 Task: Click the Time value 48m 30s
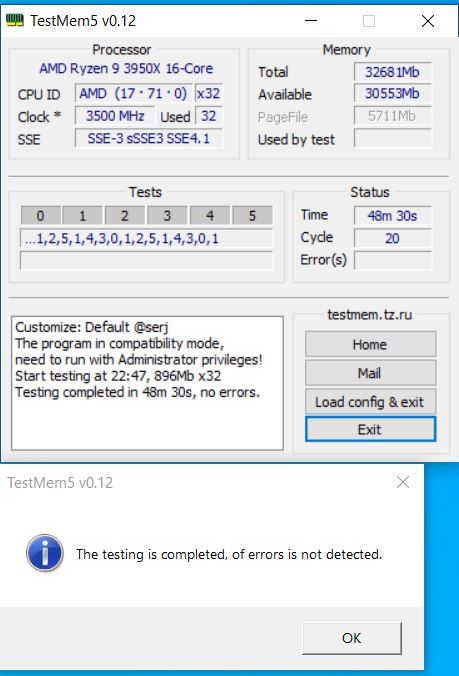click(x=392, y=216)
